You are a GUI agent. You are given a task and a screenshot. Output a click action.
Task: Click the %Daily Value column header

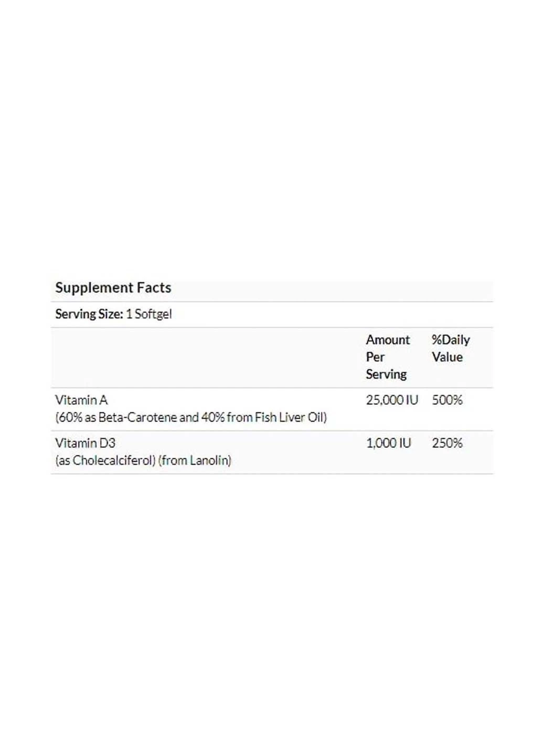451,348
